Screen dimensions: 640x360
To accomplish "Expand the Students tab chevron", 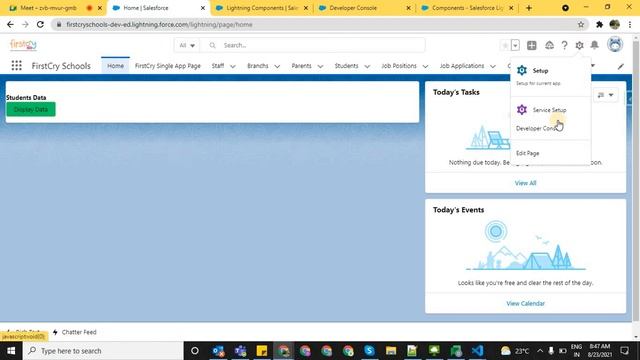I will tap(367, 66).
